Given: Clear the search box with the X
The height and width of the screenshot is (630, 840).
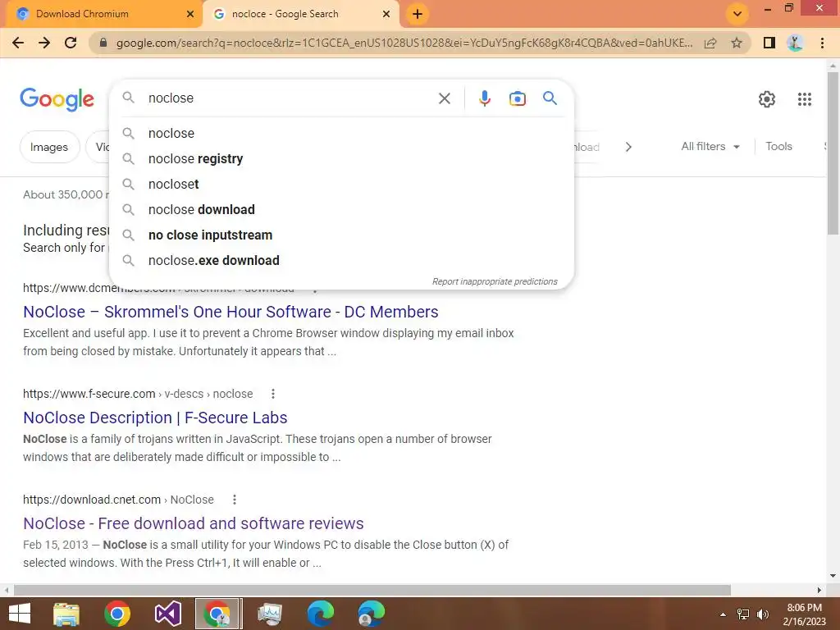Looking at the screenshot, I should point(444,98).
